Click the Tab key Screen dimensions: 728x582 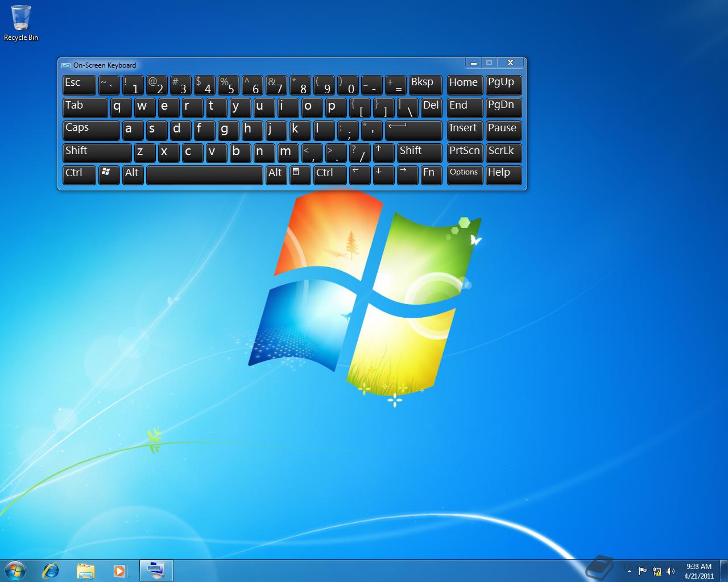85,107
